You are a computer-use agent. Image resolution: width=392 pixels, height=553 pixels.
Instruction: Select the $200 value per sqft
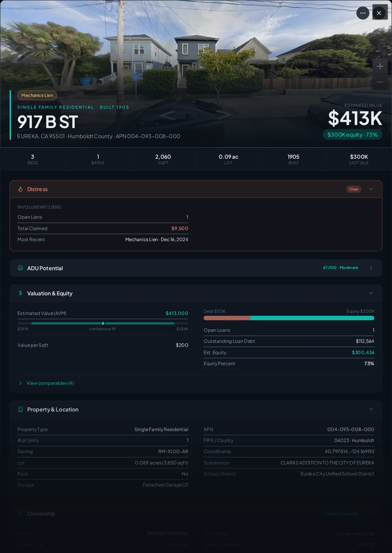(x=182, y=345)
